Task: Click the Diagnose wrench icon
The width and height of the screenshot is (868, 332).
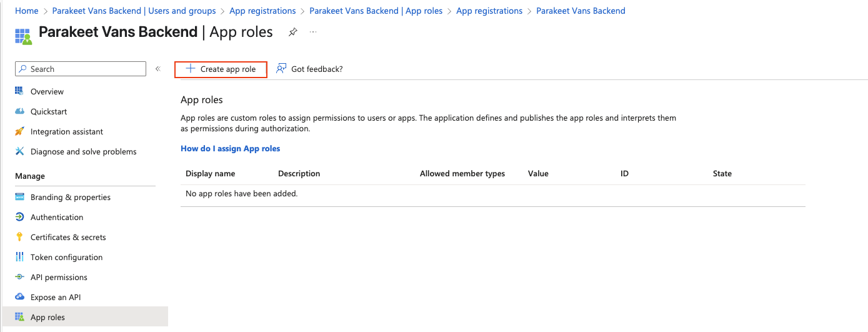Action: click(x=19, y=151)
